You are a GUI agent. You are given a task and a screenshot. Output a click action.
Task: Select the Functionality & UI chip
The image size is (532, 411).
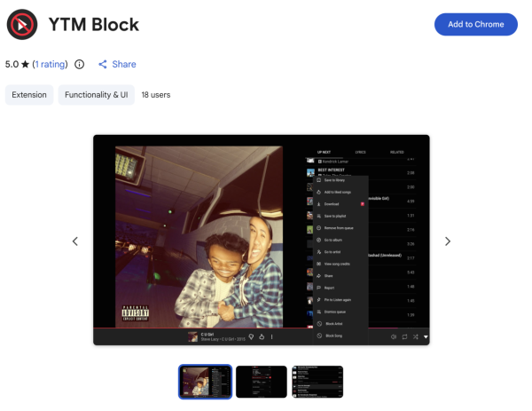(x=97, y=95)
